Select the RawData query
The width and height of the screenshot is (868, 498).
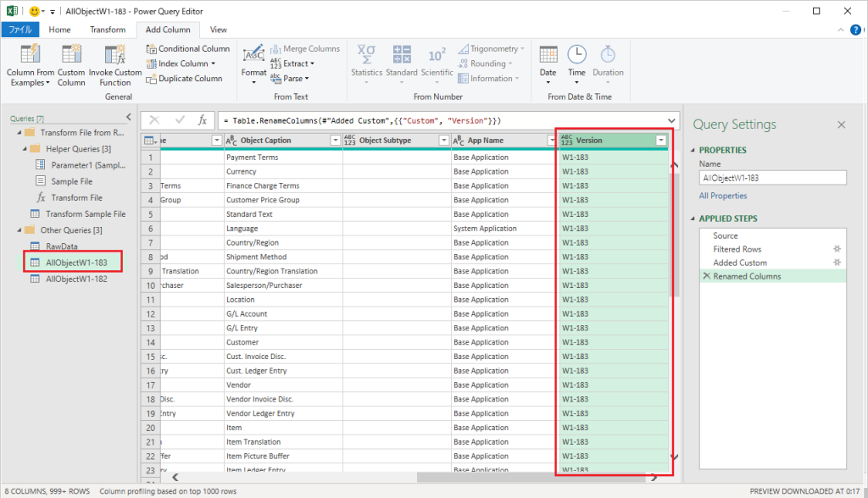61,246
